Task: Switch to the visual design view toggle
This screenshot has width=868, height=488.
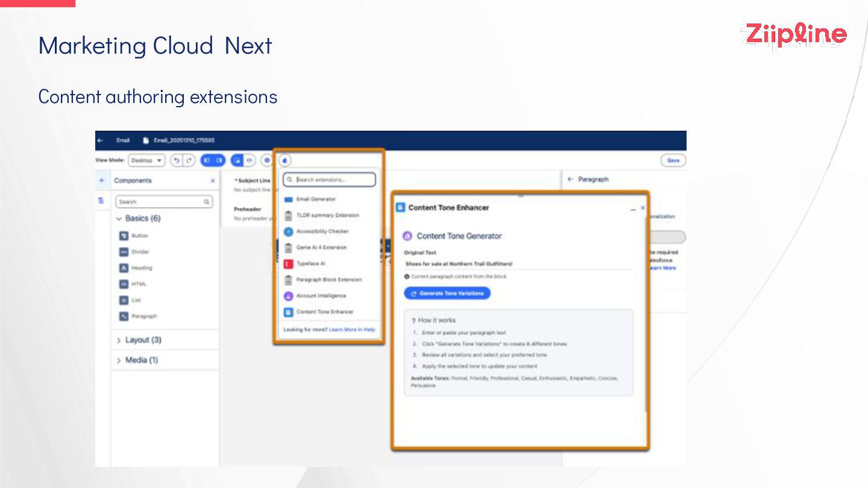Action: click(237, 161)
